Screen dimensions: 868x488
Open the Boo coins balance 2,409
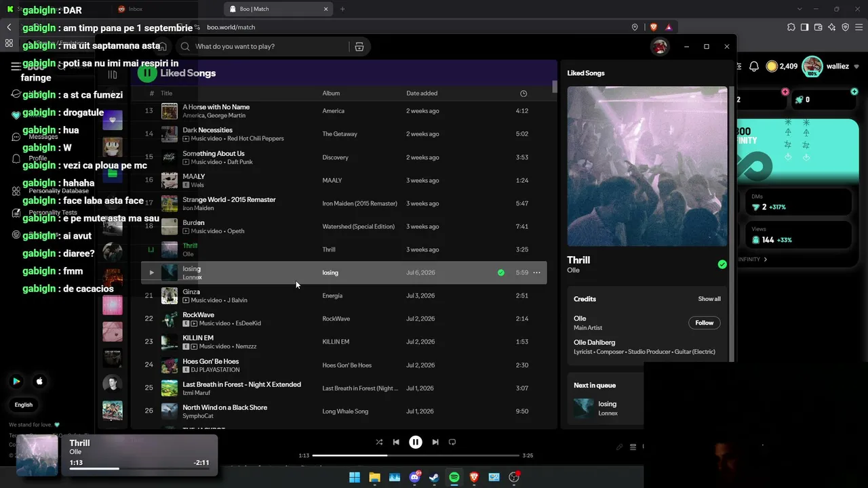click(781, 66)
